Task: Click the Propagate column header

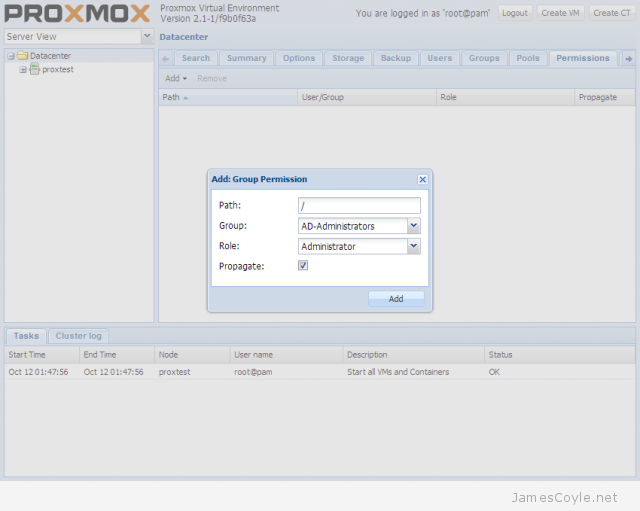Action: [605, 97]
